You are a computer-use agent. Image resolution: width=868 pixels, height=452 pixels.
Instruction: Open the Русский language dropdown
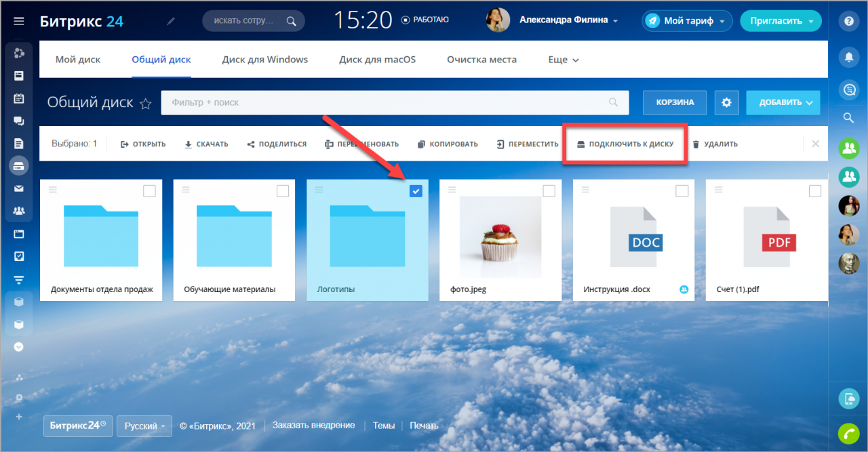[x=144, y=426]
